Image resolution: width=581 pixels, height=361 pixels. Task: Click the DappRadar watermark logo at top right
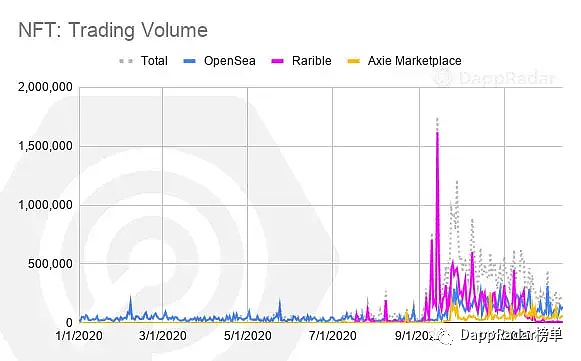(442, 78)
